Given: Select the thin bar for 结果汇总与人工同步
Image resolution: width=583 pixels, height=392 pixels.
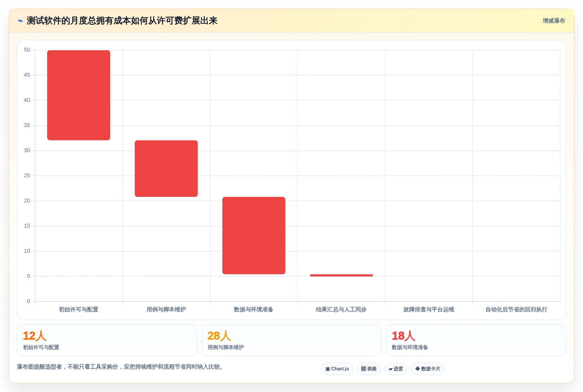Looking at the screenshot, I should pos(342,275).
